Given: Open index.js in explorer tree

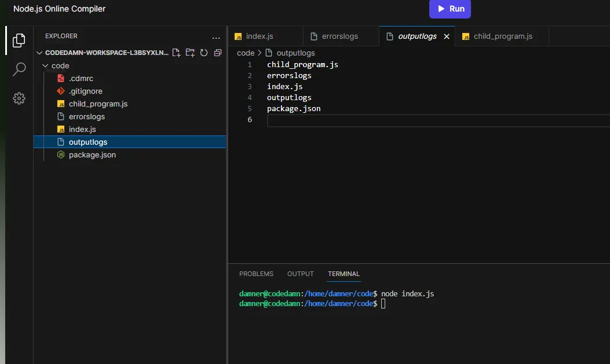Looking at the screenshot, I should (130, 130).
